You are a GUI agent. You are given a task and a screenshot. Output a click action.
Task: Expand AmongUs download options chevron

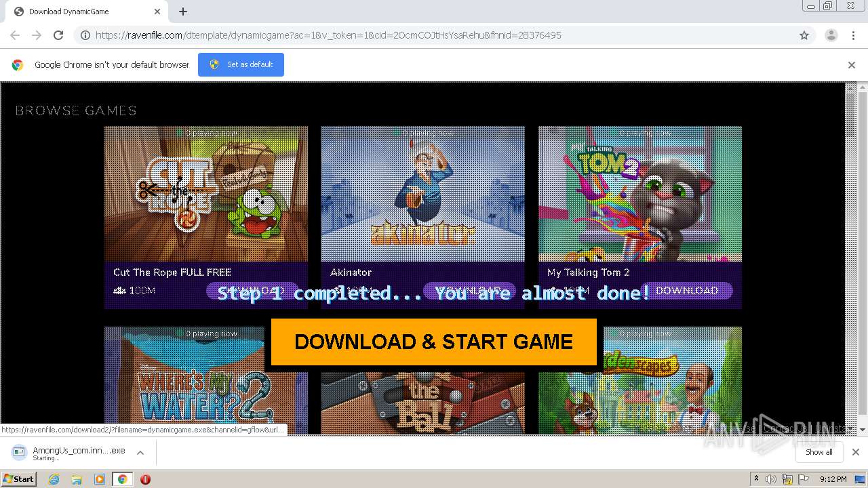click(x=140, y=453)
